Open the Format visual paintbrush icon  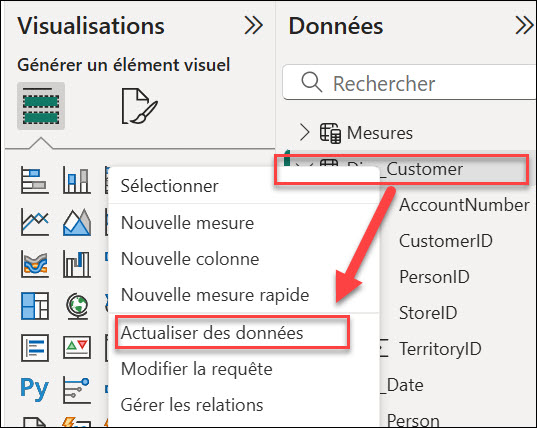[x=139, y=106]
